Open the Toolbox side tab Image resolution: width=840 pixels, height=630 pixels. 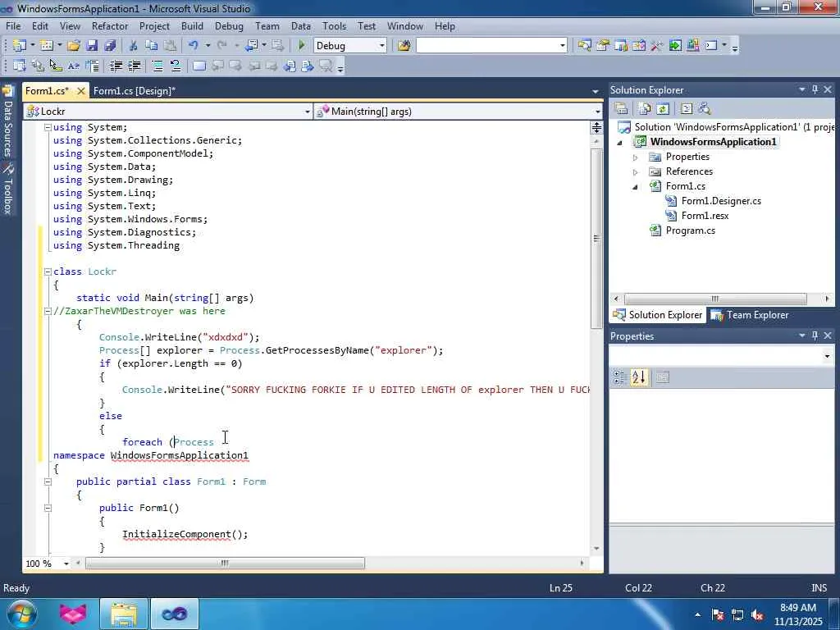click(7, 189)
